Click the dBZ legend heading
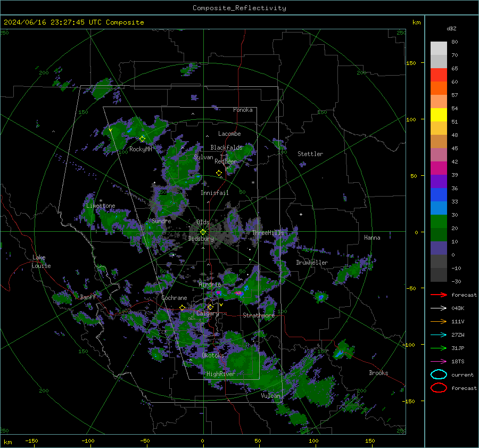This screenshot has height=448, width=479. point(451,28)
